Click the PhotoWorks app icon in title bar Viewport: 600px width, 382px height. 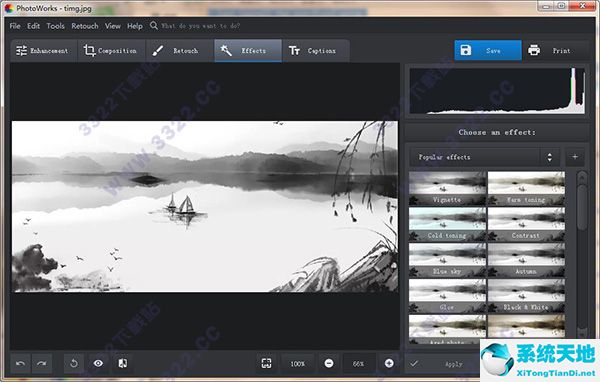[9, 8]
